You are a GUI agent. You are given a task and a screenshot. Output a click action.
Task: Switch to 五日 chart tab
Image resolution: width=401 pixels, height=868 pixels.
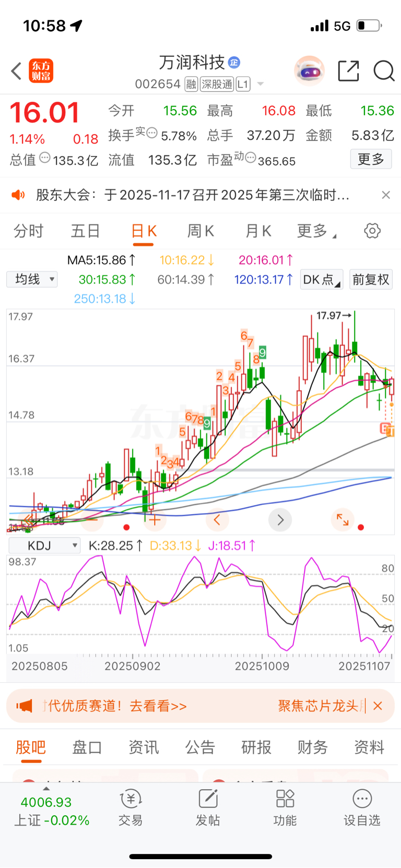click(x=86, y=231)
